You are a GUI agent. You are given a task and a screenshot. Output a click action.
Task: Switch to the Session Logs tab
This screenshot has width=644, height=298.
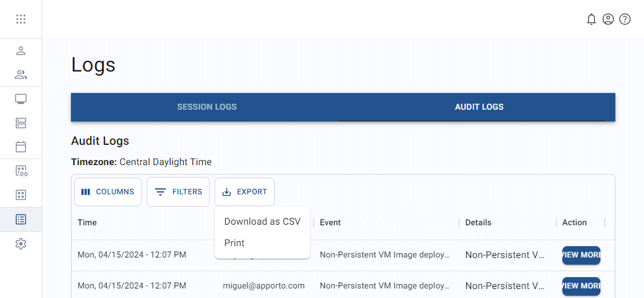(206, 107)
